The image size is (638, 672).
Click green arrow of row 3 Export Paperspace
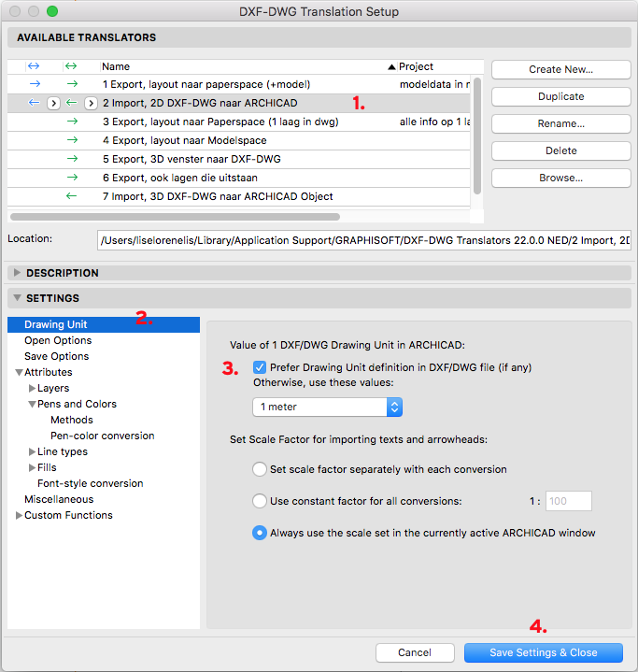click(x=73, y=122)
